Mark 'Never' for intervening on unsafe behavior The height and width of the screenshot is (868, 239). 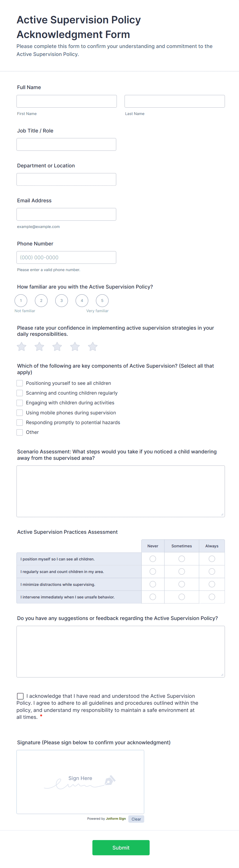click(x=153, y=597)
